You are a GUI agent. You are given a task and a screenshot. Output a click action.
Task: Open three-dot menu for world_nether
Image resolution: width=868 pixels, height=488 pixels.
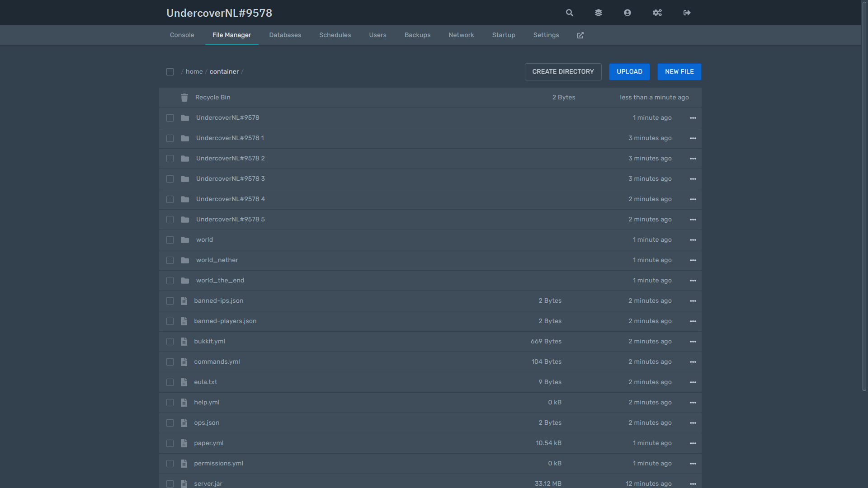[693, 260]
